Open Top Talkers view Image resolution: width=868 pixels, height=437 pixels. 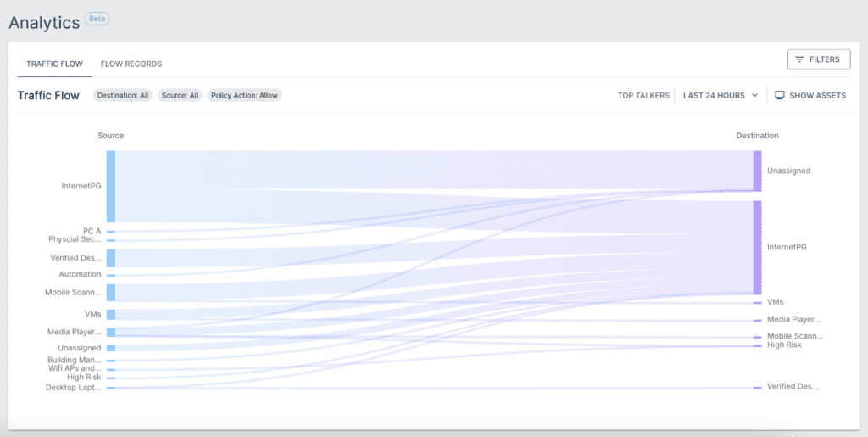[x=643, y=96]
